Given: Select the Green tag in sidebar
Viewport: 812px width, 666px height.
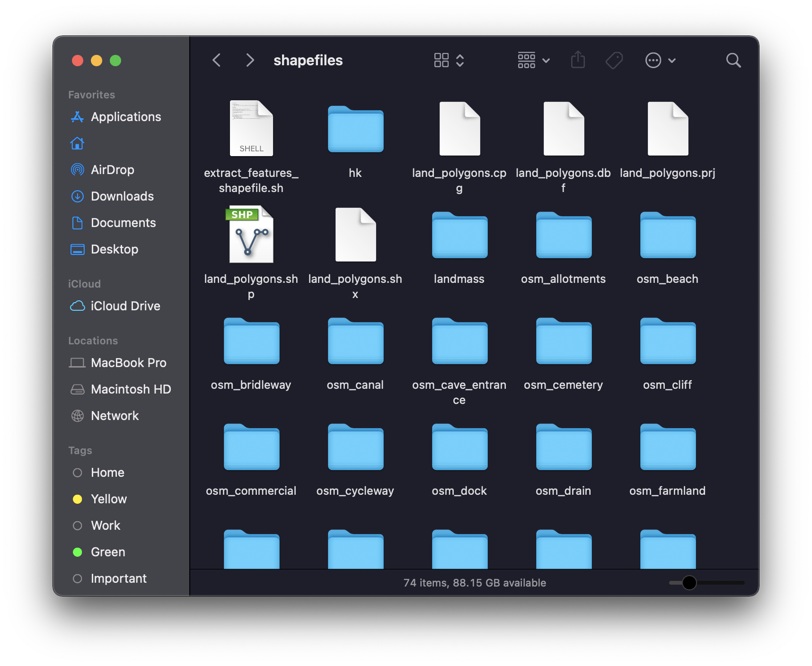Looking at the screenshot, I should pyautogui.click(x=108, y=552).
